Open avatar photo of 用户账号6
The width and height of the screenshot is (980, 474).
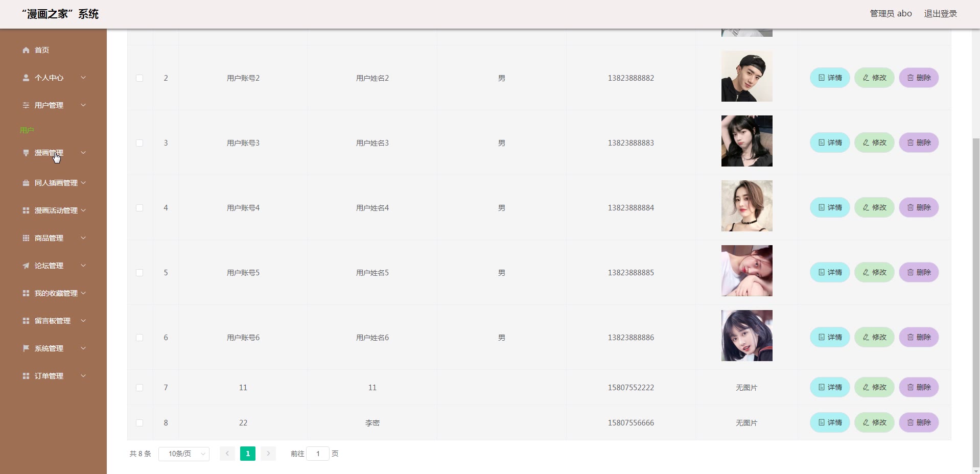coord(747,336)
